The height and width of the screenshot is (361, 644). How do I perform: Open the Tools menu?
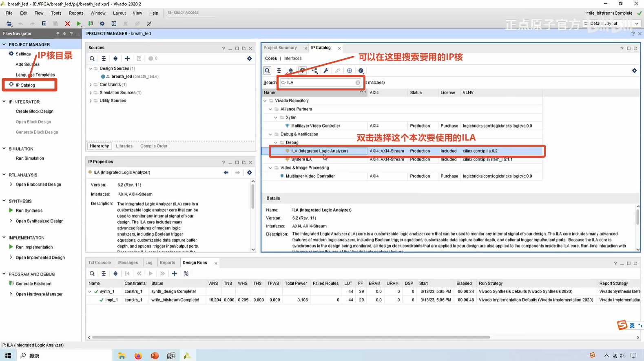point(56,13)
